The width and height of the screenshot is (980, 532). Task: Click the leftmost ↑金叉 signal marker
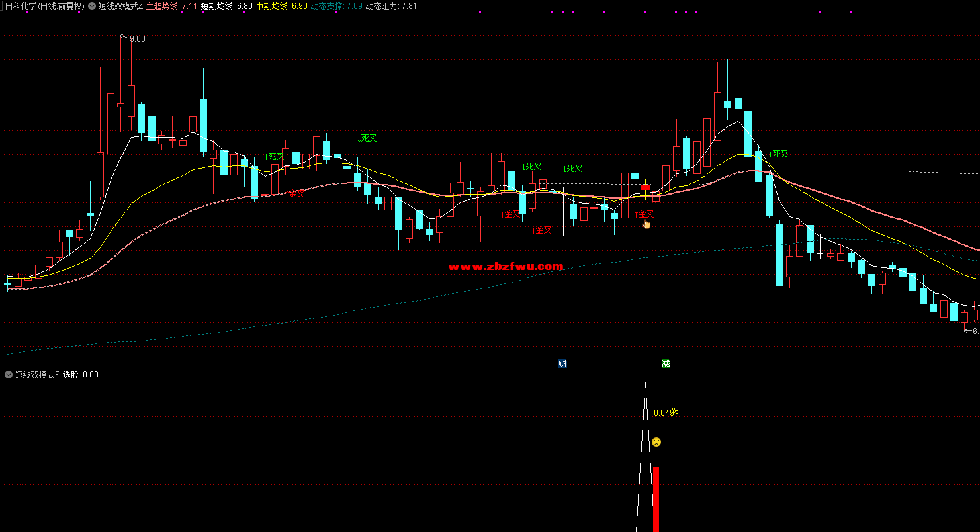(x=295, y=194)
